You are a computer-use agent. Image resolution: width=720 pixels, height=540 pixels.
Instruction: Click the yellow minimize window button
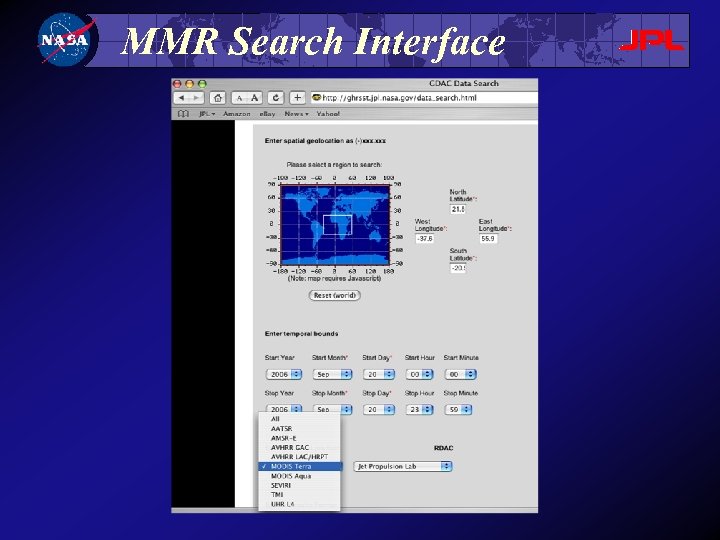coord(190,84)
